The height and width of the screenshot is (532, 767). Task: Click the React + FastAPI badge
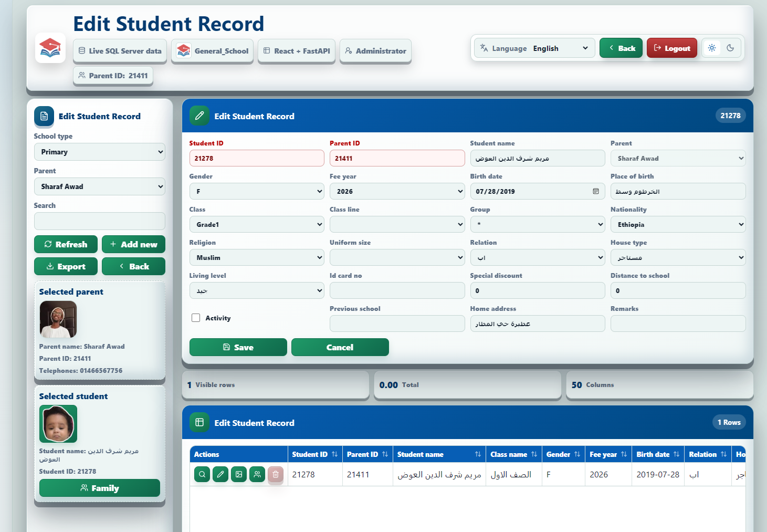coord(297,51)
